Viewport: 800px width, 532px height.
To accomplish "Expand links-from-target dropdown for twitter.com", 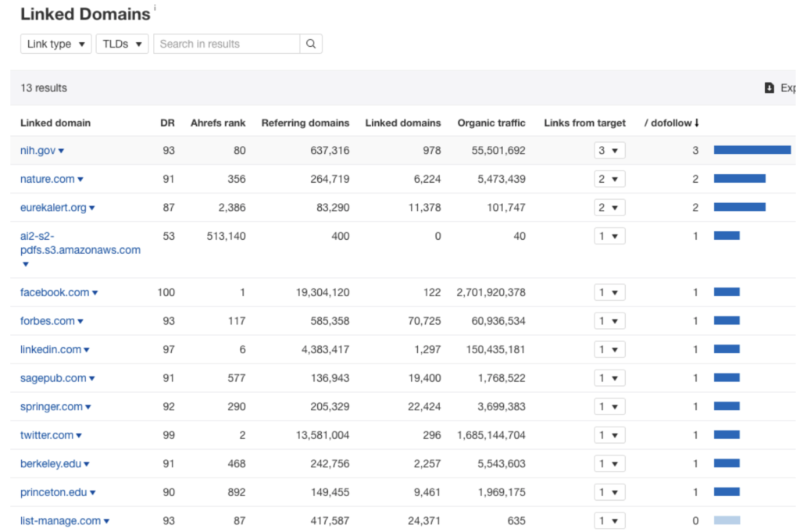I will 609,435.
